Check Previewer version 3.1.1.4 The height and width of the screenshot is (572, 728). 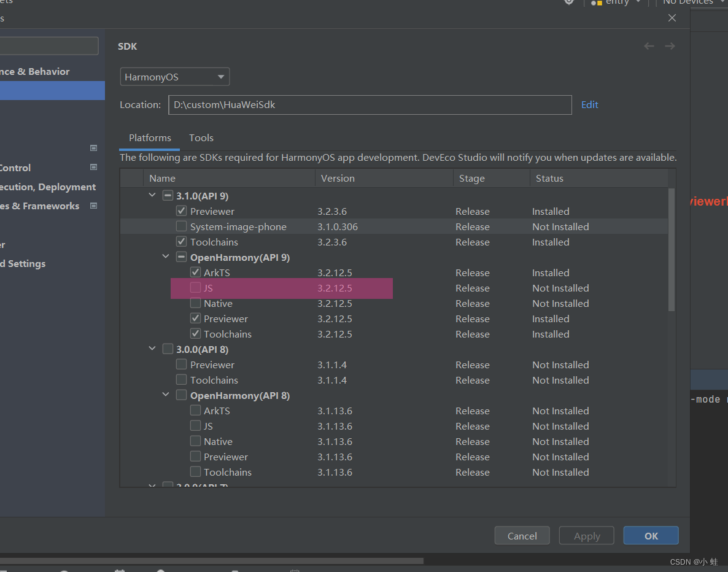pos(182,364)
